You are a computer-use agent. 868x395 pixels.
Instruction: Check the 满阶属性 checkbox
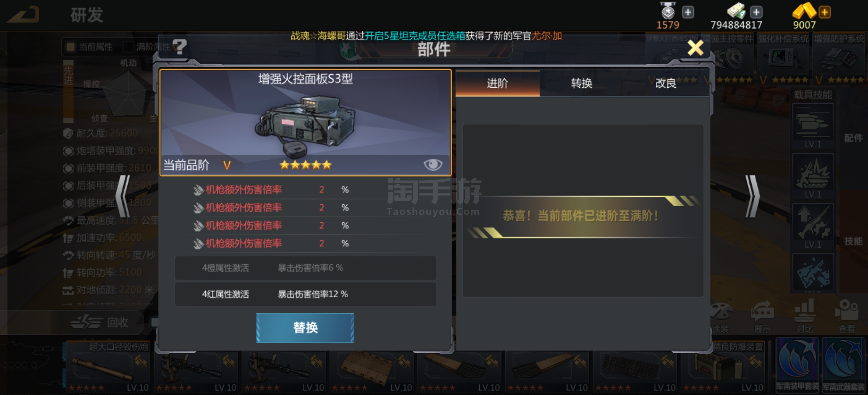(128, 47)
